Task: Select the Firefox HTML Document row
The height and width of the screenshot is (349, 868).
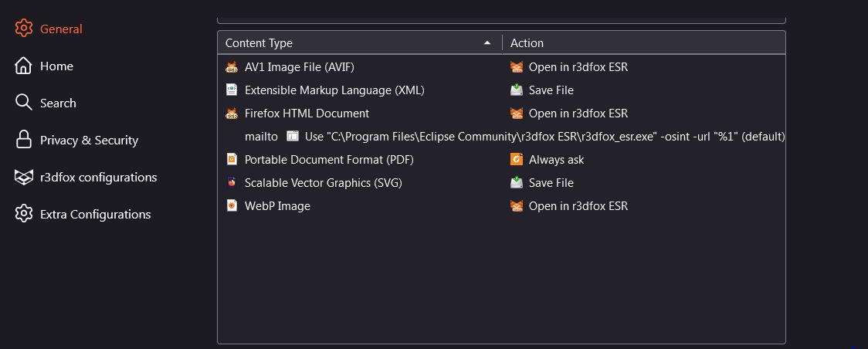Action: [501, 114]
